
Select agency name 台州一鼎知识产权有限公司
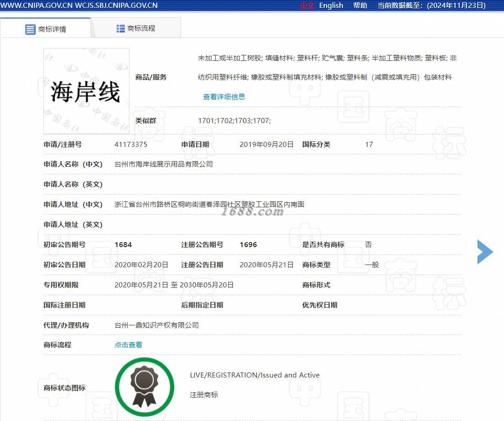[156, 325]
